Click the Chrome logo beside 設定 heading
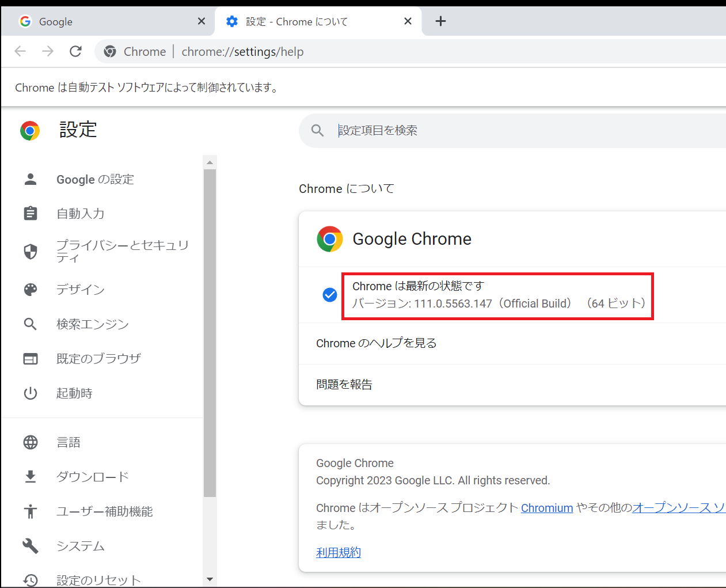This screenshot has width=726, height=588. point(29,130)
